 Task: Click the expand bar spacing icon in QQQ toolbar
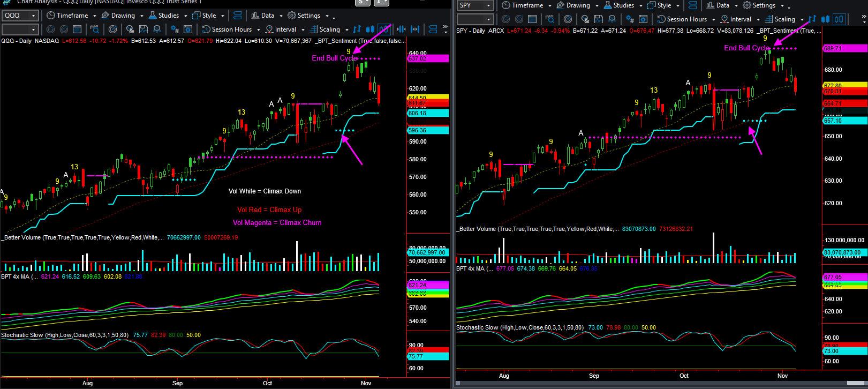(416, 29)
